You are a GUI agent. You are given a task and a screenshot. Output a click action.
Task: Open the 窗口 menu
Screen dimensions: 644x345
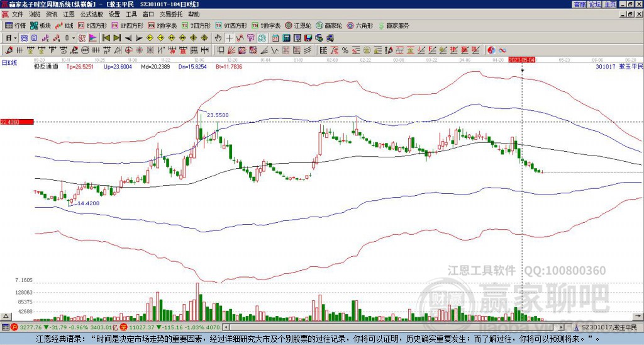coord(148,14)
